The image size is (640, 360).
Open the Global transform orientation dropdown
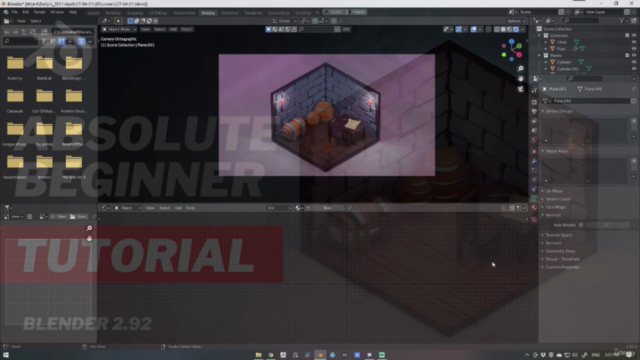(x=284, y=21)
